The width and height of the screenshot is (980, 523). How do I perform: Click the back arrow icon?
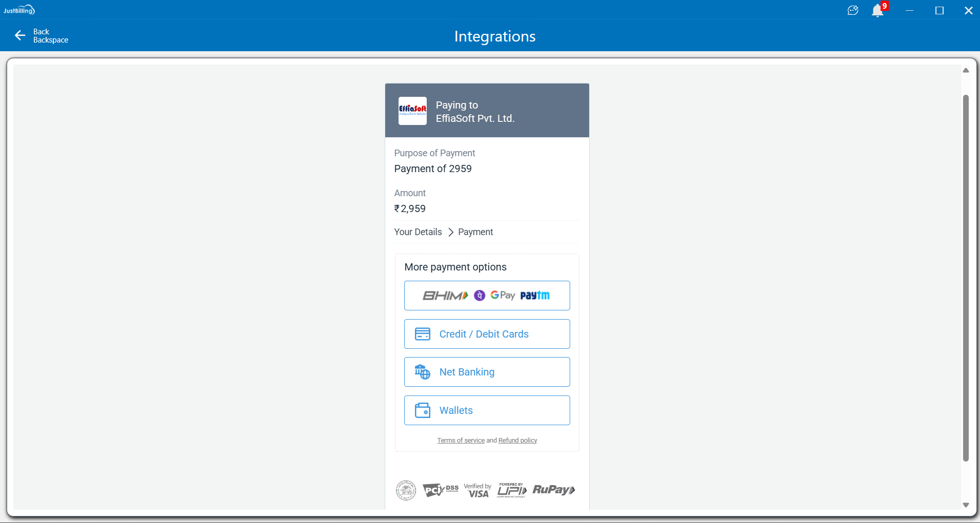tap(20, 35)
